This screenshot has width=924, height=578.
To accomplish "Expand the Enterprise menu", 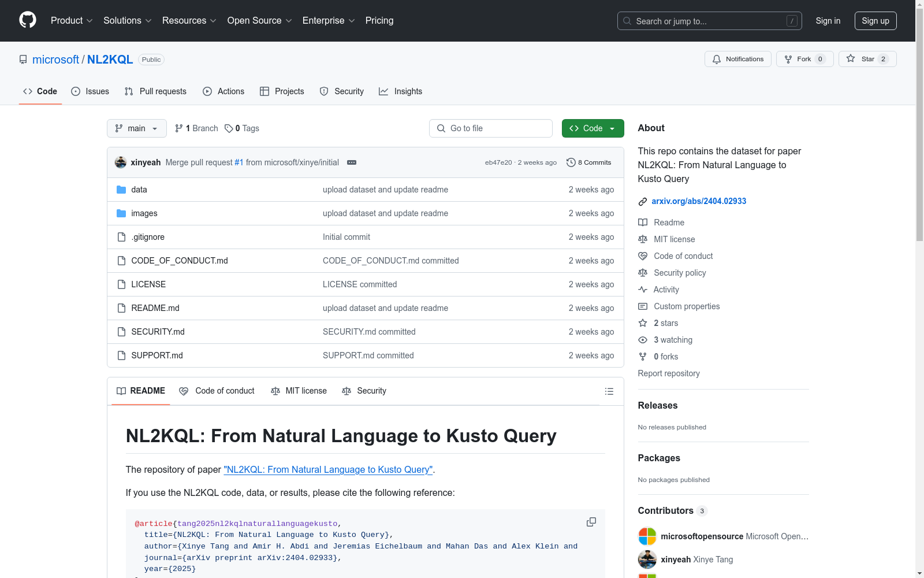I will (x=329, y=20).
